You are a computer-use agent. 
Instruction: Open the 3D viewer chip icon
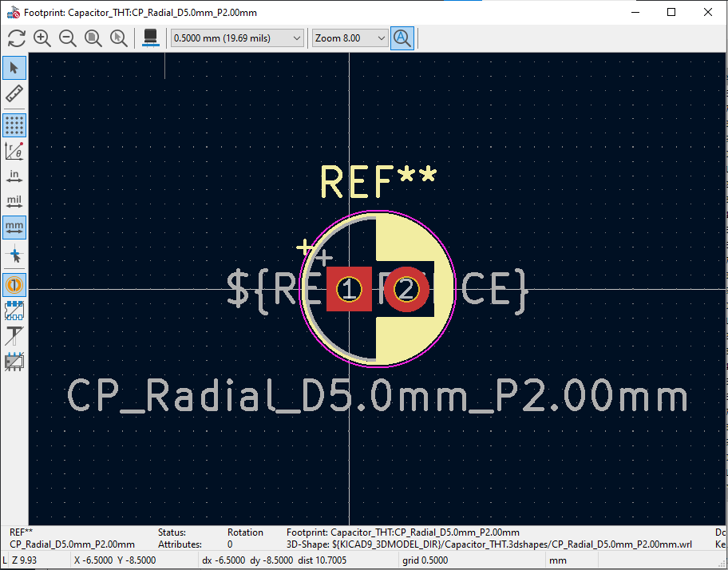click(150, 38)
